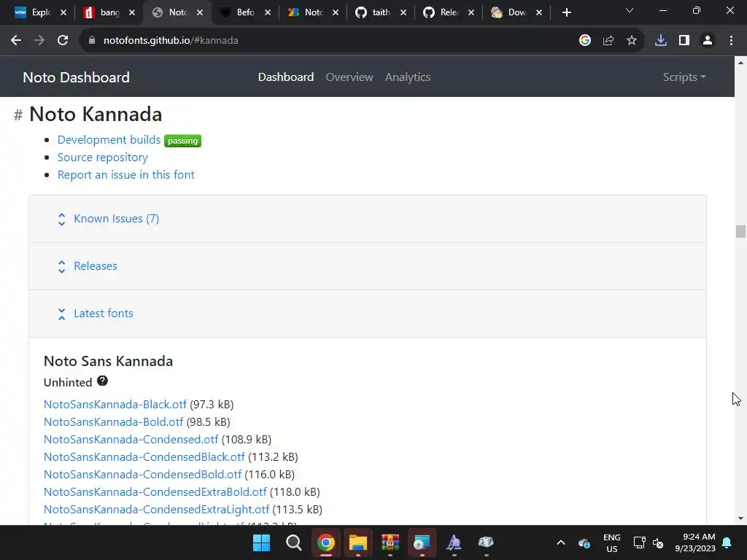Viewport: 747px width, 560px height.
Task: Download NotoSansKannada-CondensedBlack.otf
Action: [x=144, y=456]
